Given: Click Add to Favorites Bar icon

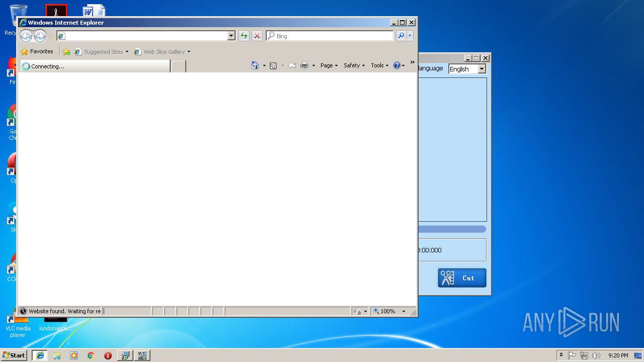Looking at the screenshot, I should [66, 51].
